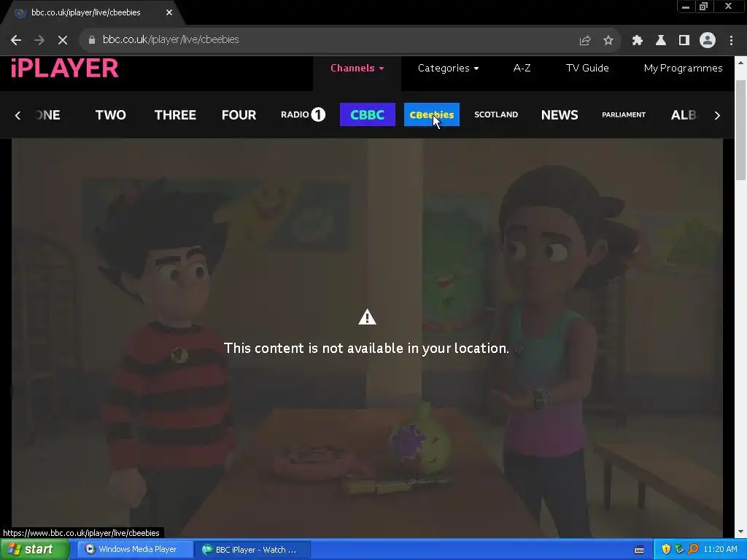Image resolution: width=747 pixels, height=560 pixels.
Task: Open the Chrome three-dot menu
Action: (x=731, y=40)
